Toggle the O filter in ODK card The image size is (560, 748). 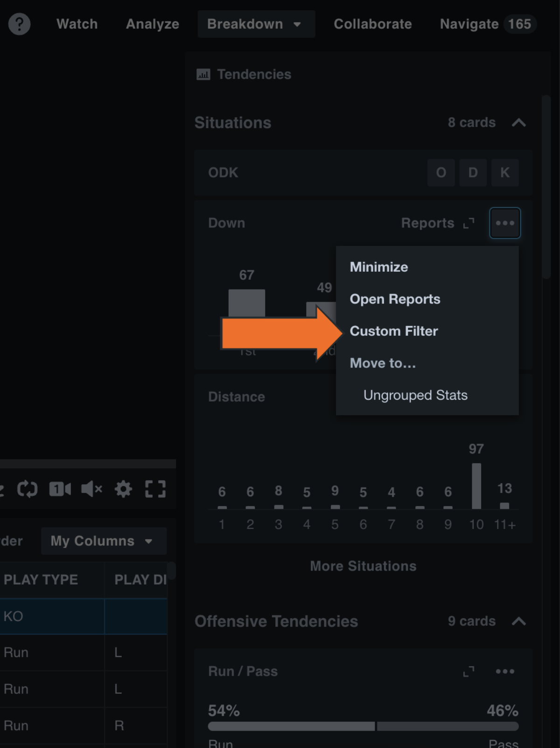click(x=441, y=173)
